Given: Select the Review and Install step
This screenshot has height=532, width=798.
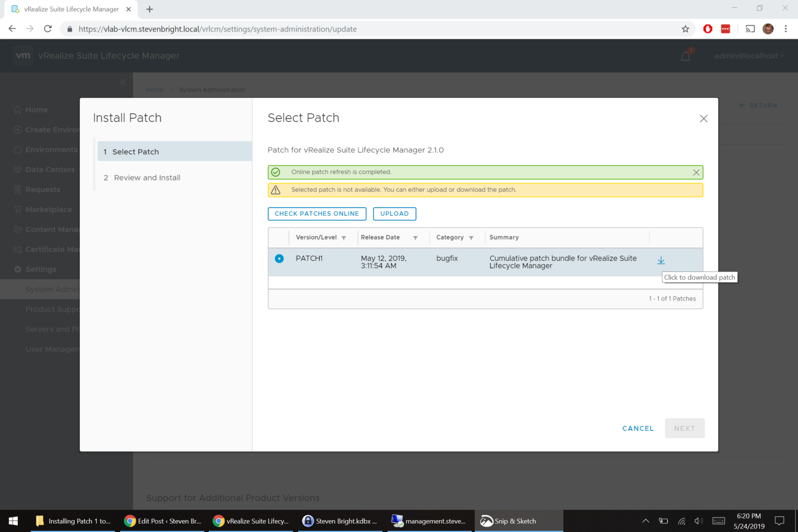Looking at the screenshot, I should (x=147, y=178).
